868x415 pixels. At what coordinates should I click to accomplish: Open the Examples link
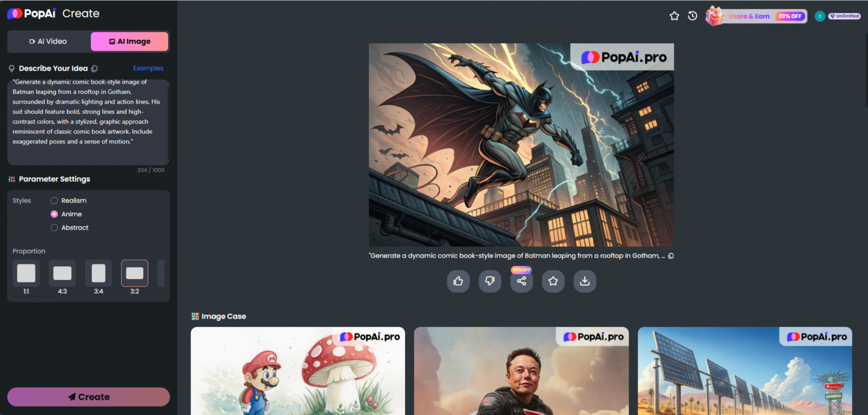[x=148, y=68]
